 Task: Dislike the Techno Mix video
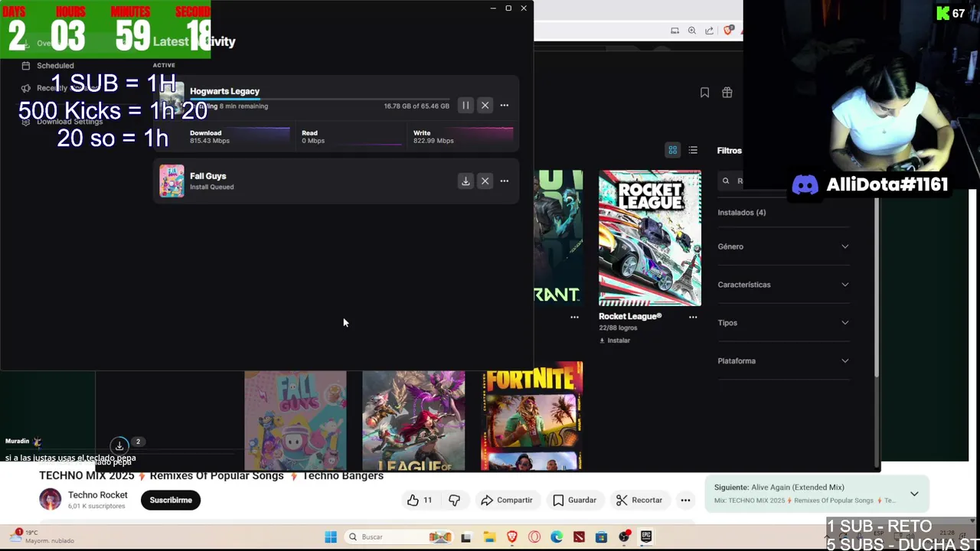(x=454, y=500)
